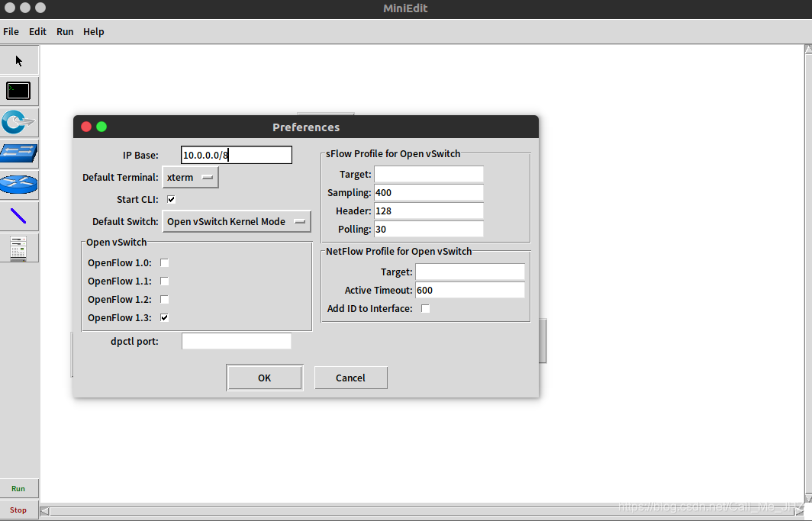Viewport: 812px width, 521px height.
Task: Open the Run menu
Action: click(65, 31)
